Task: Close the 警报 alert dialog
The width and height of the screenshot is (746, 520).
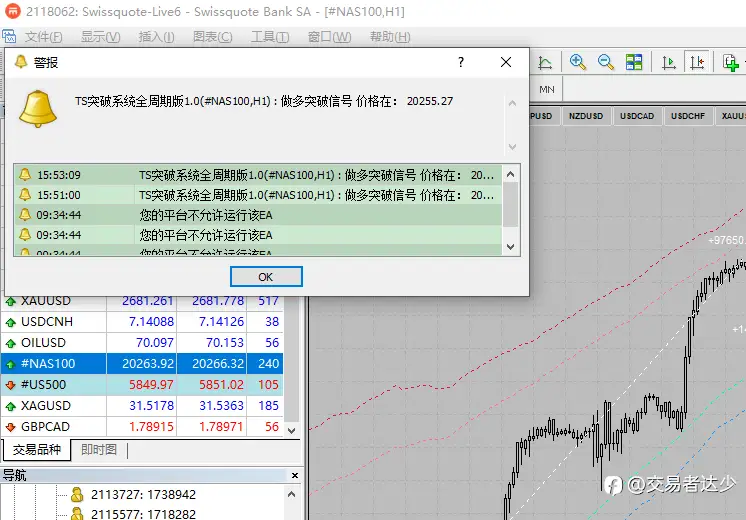Action: coord(506,62)
